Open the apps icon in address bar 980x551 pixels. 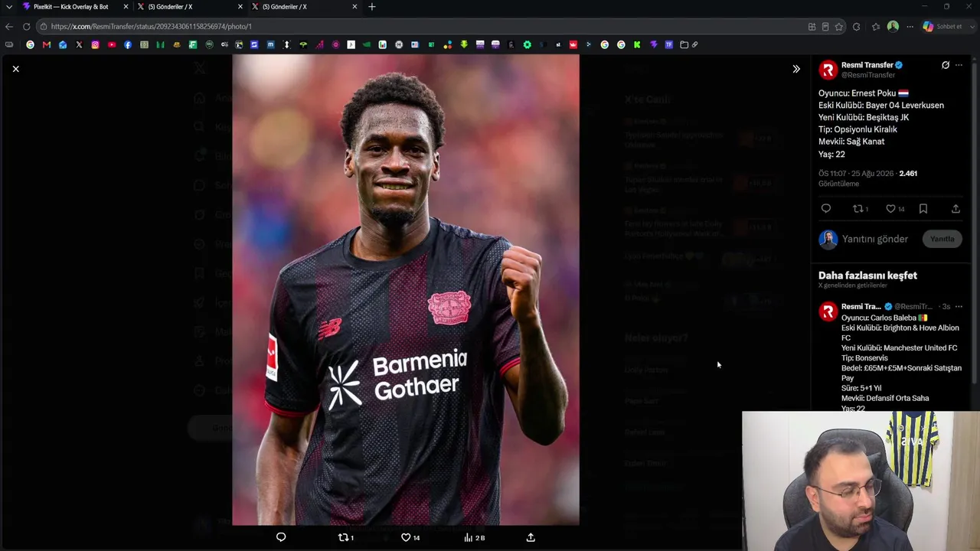[812, 26]
